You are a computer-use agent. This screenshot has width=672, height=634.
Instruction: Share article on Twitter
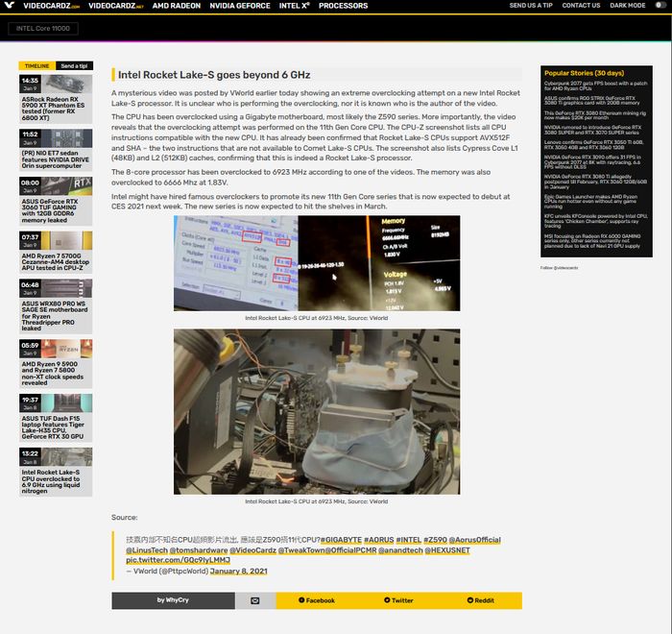pos(398,600)
